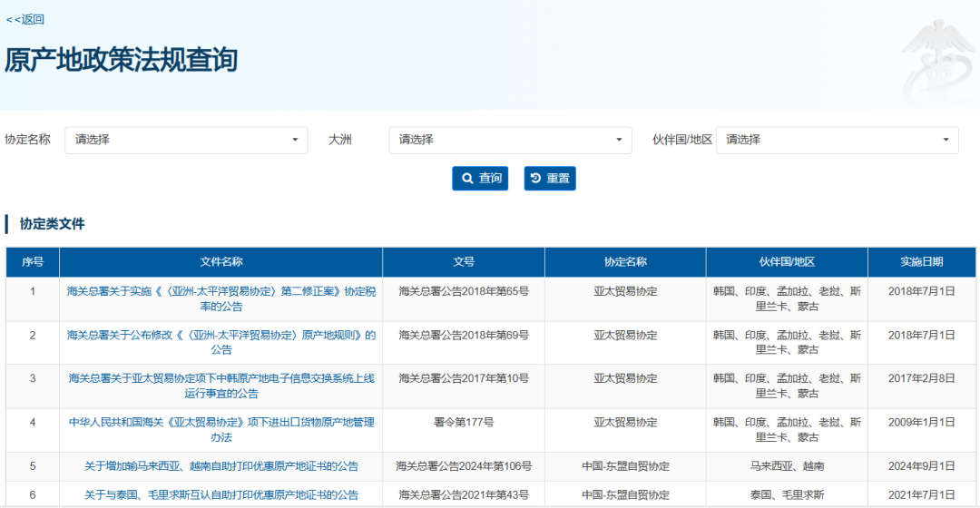
Task: Click the 伙伴国/地区 table column header
Action: [787, 262]
